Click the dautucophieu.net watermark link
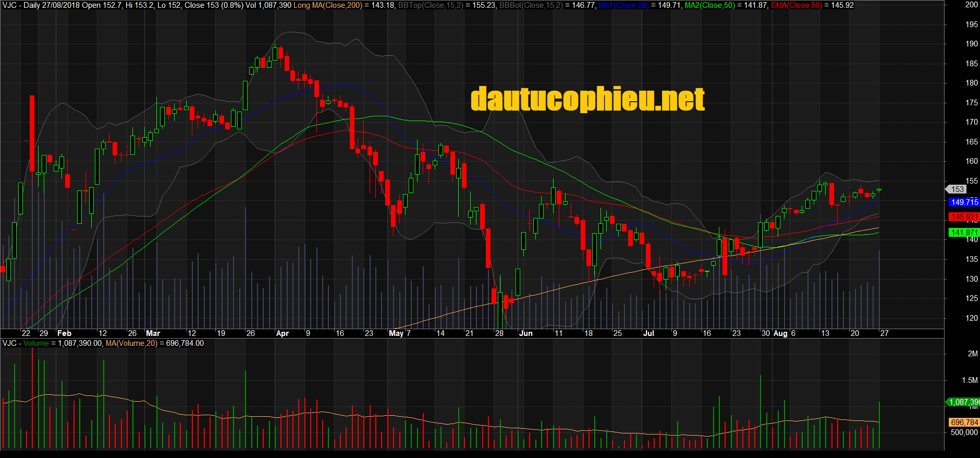 click(x=587, y=99)
